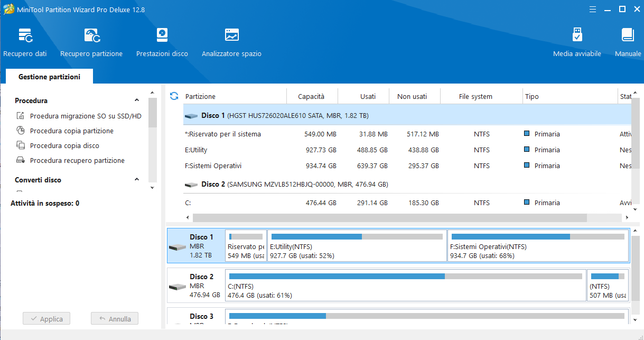The image size is (644, 340).
Task: Open Analizzatore spazio tool
Action: (x=231, y=43)
